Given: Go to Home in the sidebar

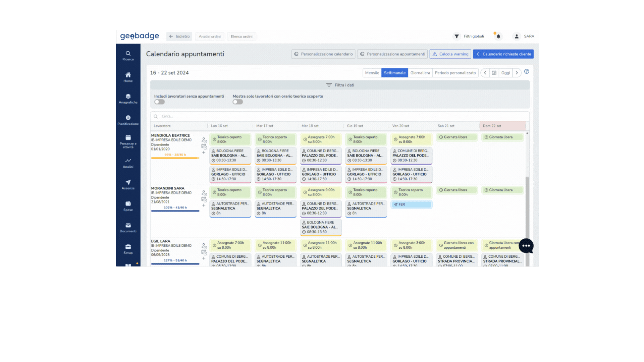Looking at the screenshot, I should pos(128,77).
